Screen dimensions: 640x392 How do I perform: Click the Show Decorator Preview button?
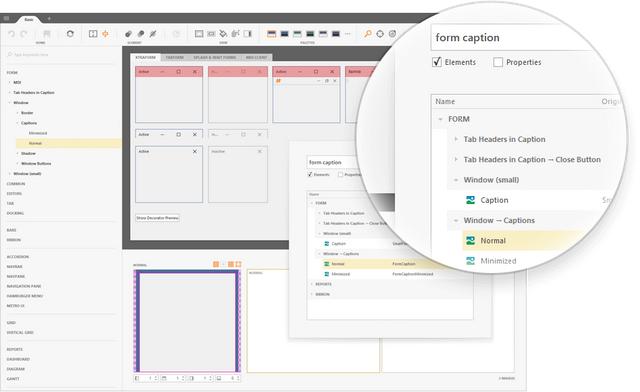tap(158, 218)
